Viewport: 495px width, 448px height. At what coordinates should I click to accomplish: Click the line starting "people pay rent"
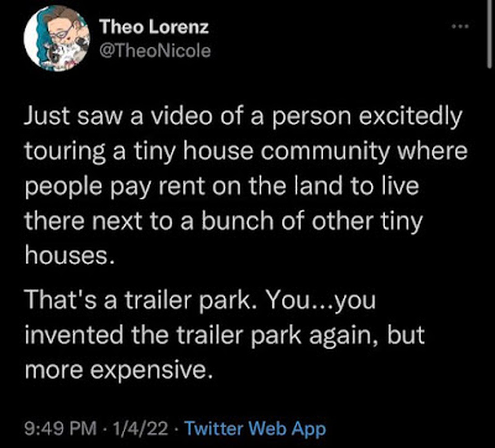click(221, 186)
